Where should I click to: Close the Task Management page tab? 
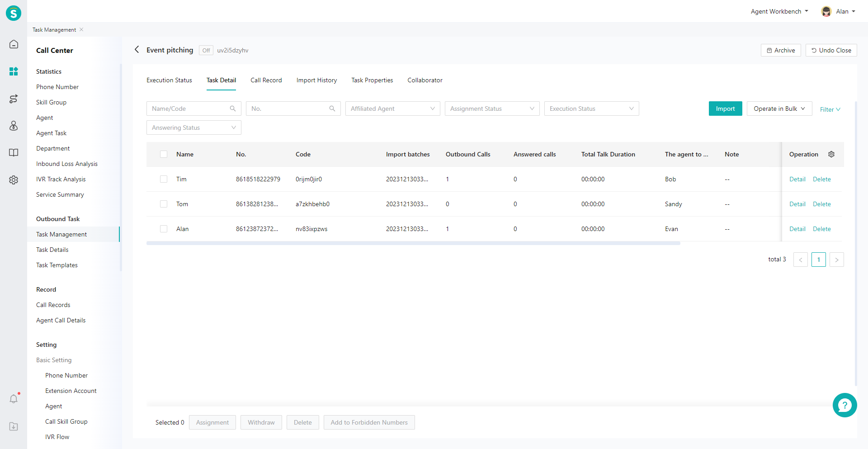[81, 29]
